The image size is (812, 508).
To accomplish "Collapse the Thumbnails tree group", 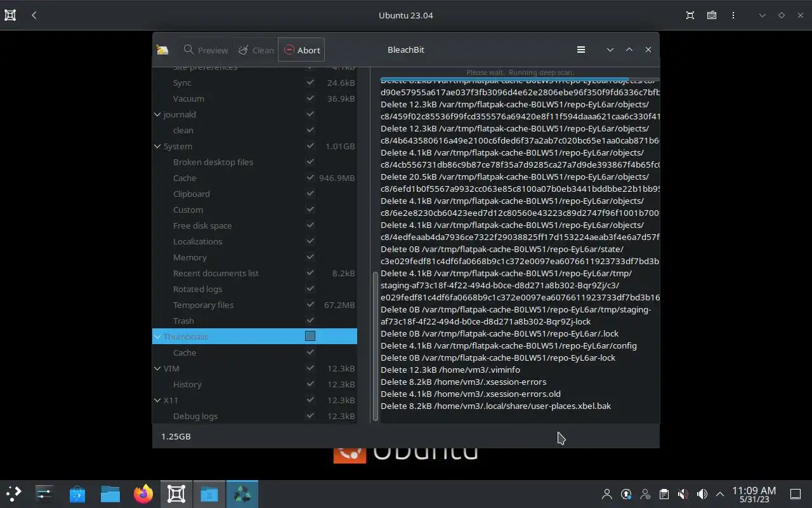I will (x=157, y=337).
